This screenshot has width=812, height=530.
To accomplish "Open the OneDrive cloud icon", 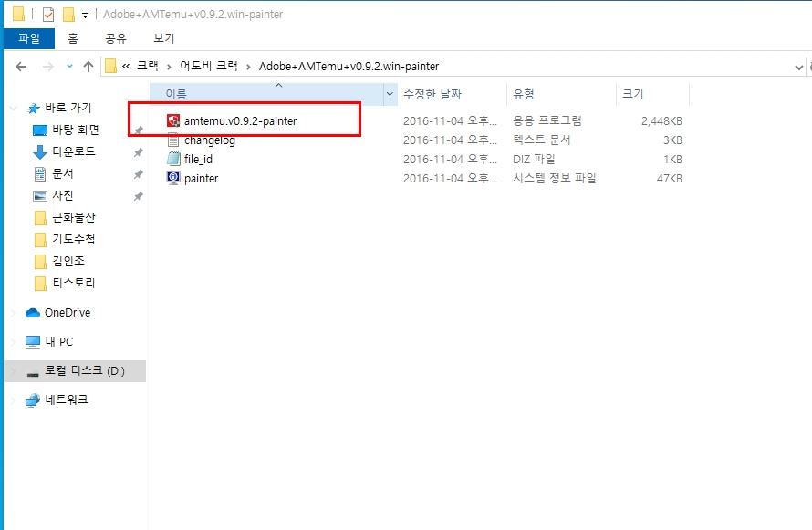I will (33, 313).
